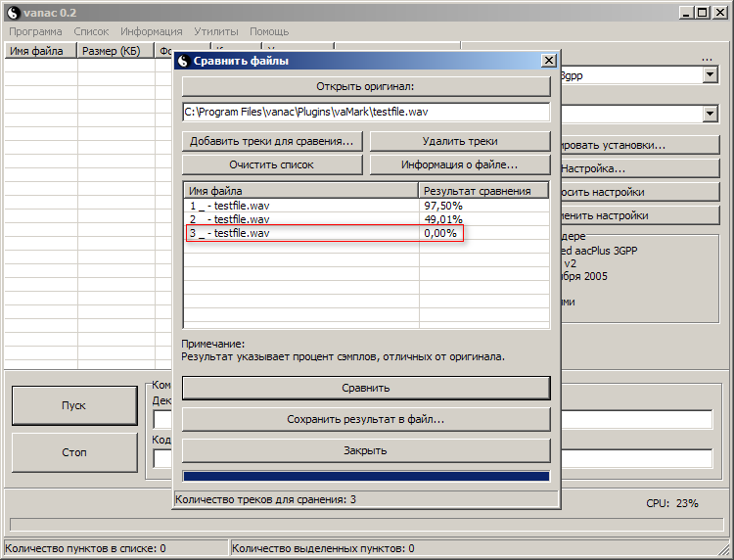Click the Сравнить файлы dialog title icon

183,61
